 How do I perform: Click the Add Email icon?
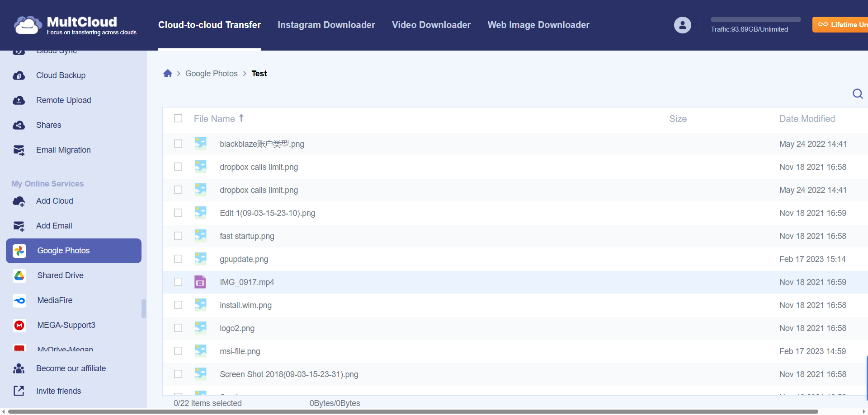[x=19, y=226]
